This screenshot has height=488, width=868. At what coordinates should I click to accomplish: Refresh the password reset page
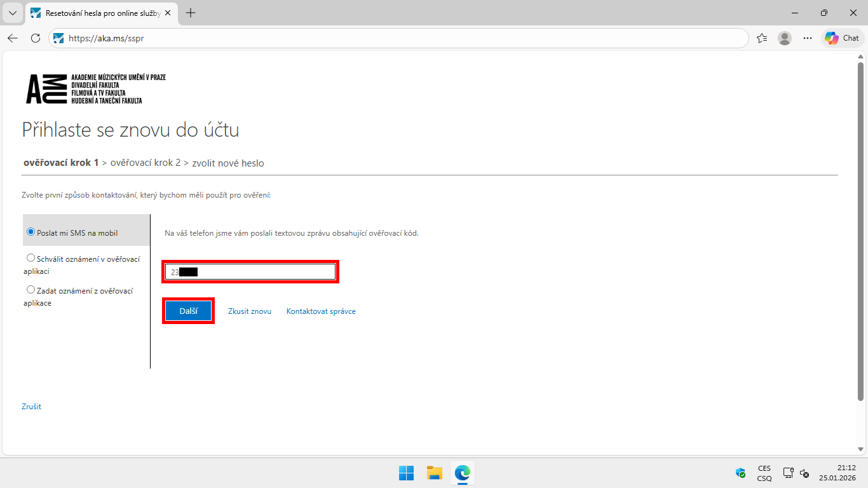click(36, 38)
